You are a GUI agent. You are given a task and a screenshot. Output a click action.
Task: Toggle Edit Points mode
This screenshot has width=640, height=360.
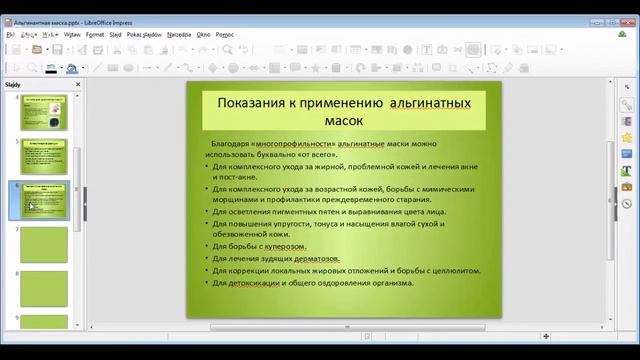point(492,68)
